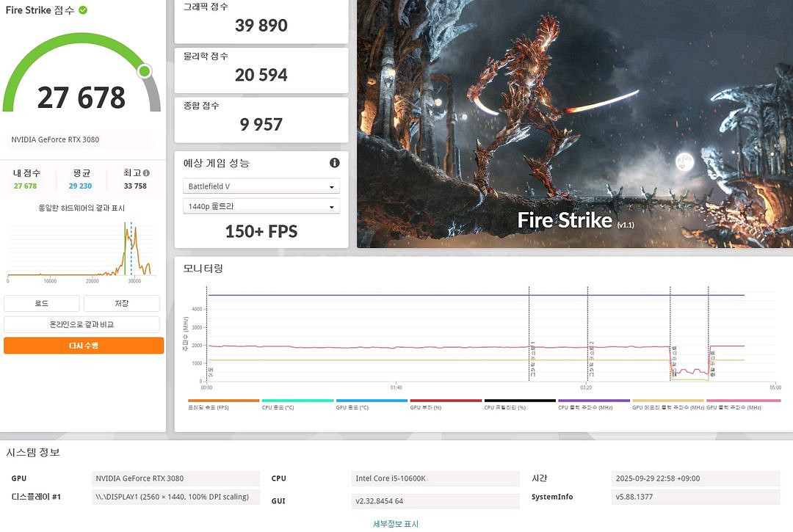793x532 pixels.
Task: Click the info icon next to 최고
Action: coord(146,173)
